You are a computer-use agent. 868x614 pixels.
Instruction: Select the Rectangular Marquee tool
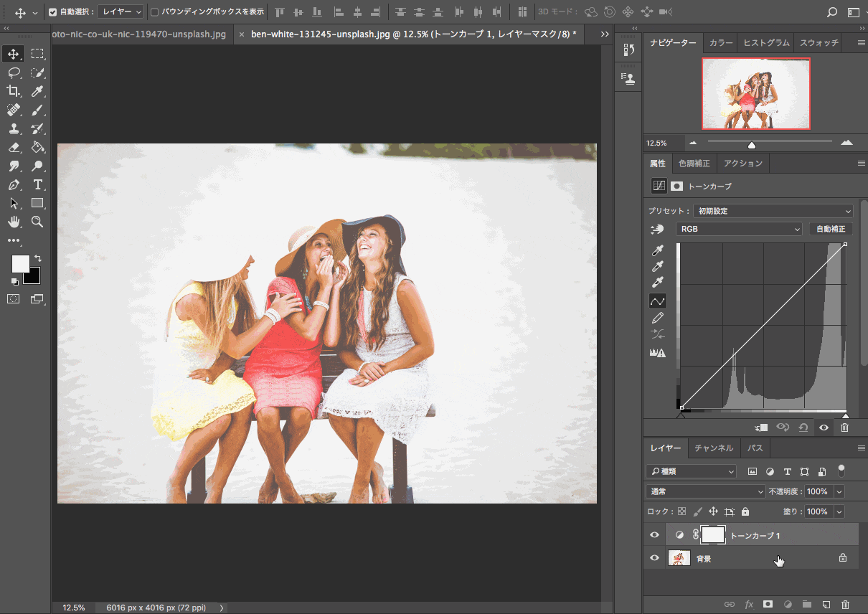pos(37,54)
